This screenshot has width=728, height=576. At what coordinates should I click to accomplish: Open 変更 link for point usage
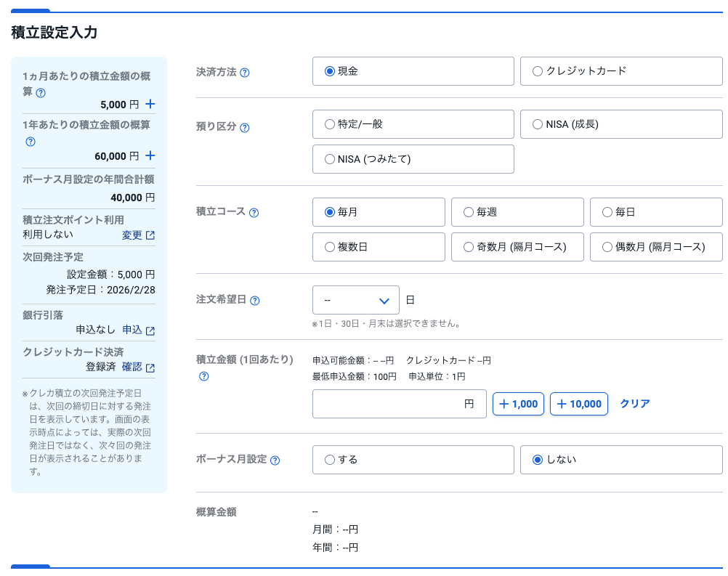point(137,235)
